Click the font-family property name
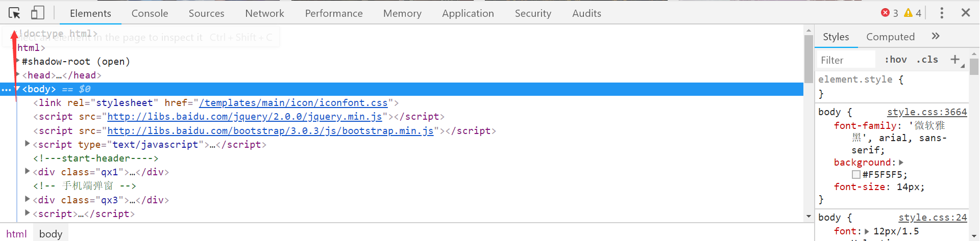Image resolution: width=980 pixels, height=241 pixels. [865, 125]
